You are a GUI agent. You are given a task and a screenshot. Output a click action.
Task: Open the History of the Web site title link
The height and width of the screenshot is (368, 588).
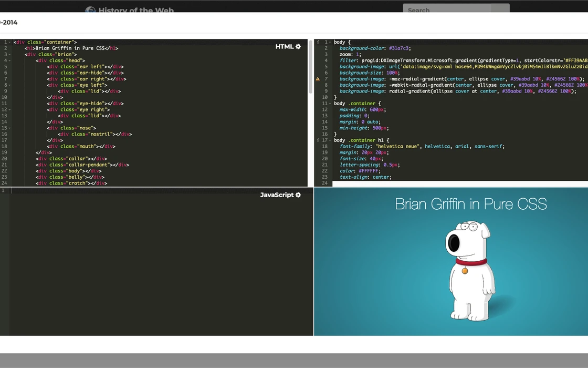[x=136, y=10]
